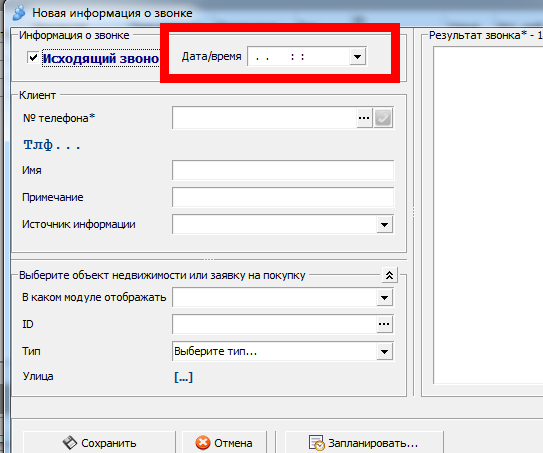This screenshot has height=453, width=543.
Task: Click into the Имя text field
Action: coord(283,170)
